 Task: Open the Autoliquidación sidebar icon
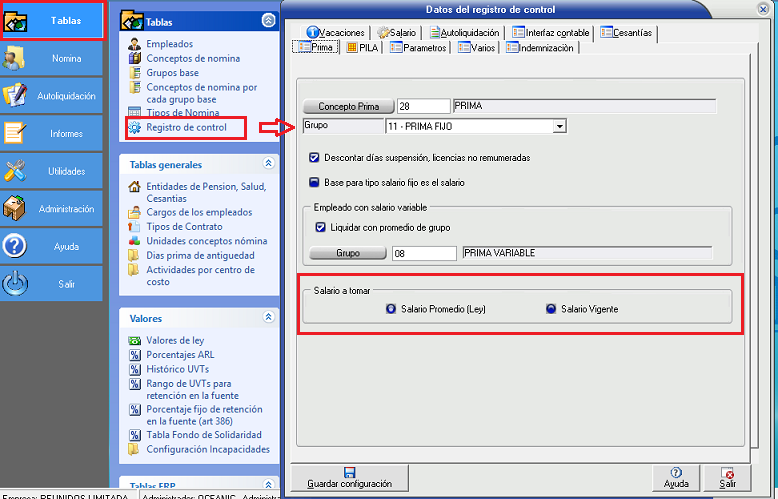[x=16, y=96]
